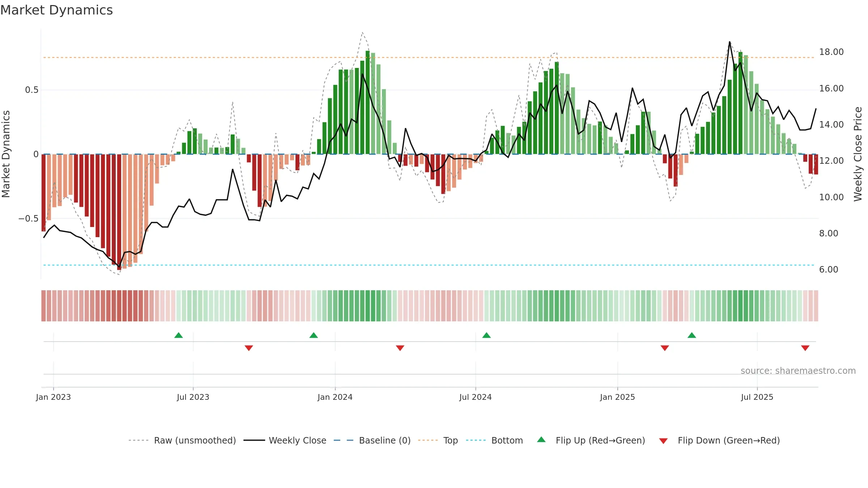Click the source: sharemaestro.com text
The width and height of the screenshot is (868, 488).
798,371
